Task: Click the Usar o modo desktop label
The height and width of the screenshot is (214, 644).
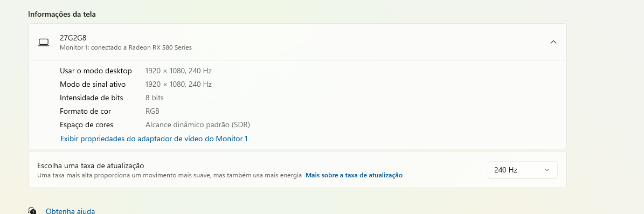Action: point(96,71)
